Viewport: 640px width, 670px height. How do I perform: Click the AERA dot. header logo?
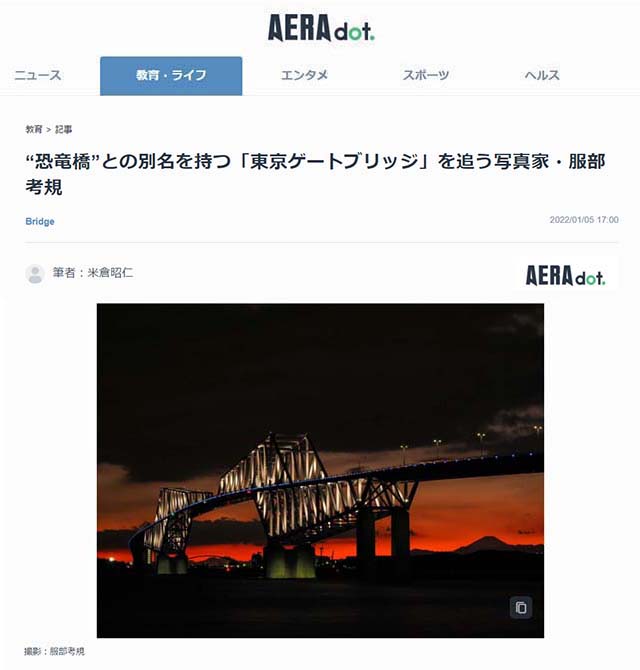[x=321, y=28]
